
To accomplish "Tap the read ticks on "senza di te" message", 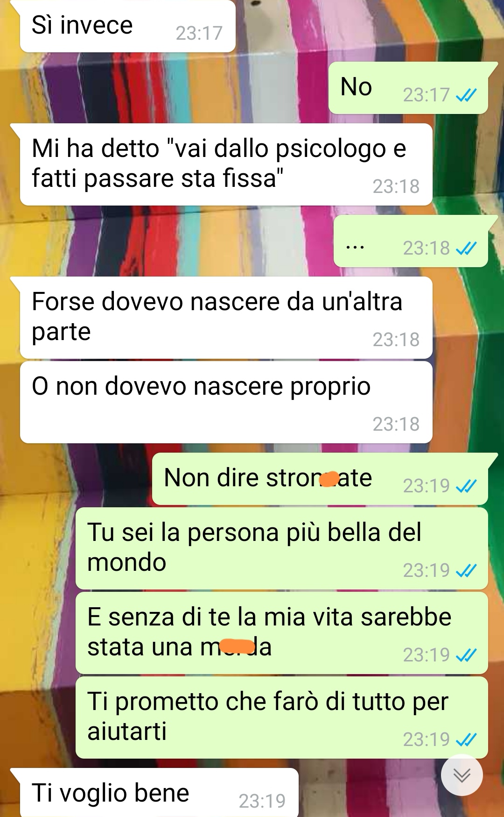I will click(x=466, y=655).
